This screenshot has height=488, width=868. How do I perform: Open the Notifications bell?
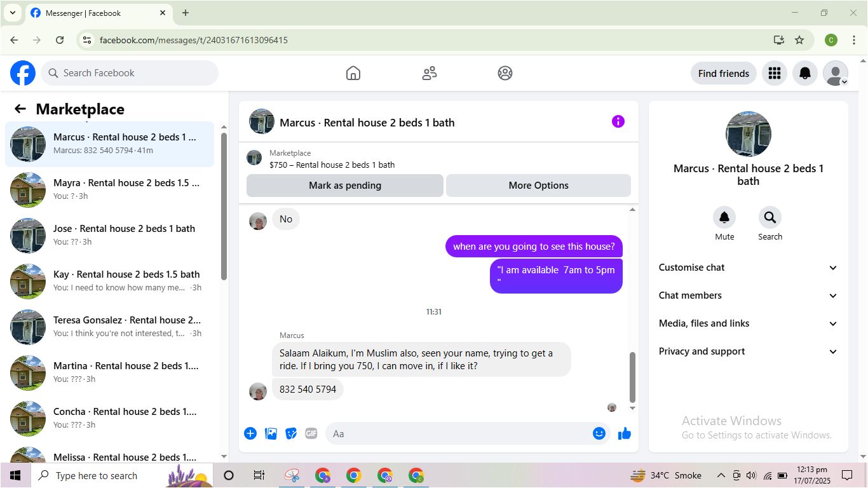[805, 73]
